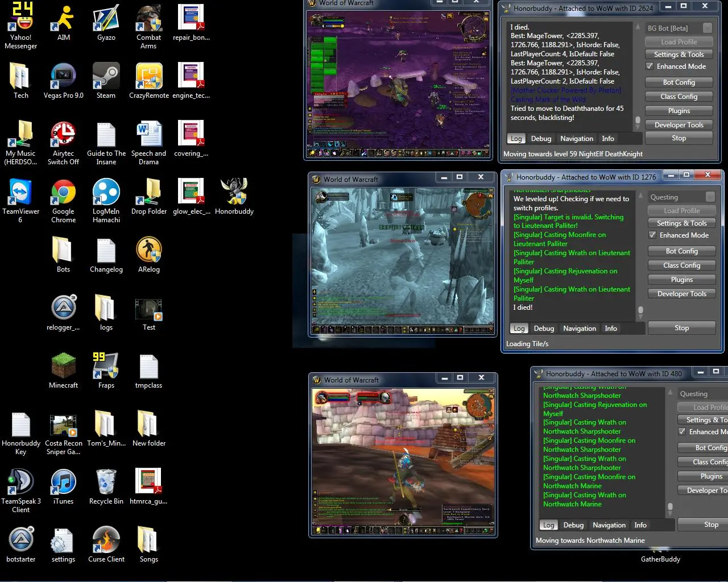Viewport: 728px width, 582px height.
Task: Launch the Minecraft desktop icon
Action: coord(63,367)
